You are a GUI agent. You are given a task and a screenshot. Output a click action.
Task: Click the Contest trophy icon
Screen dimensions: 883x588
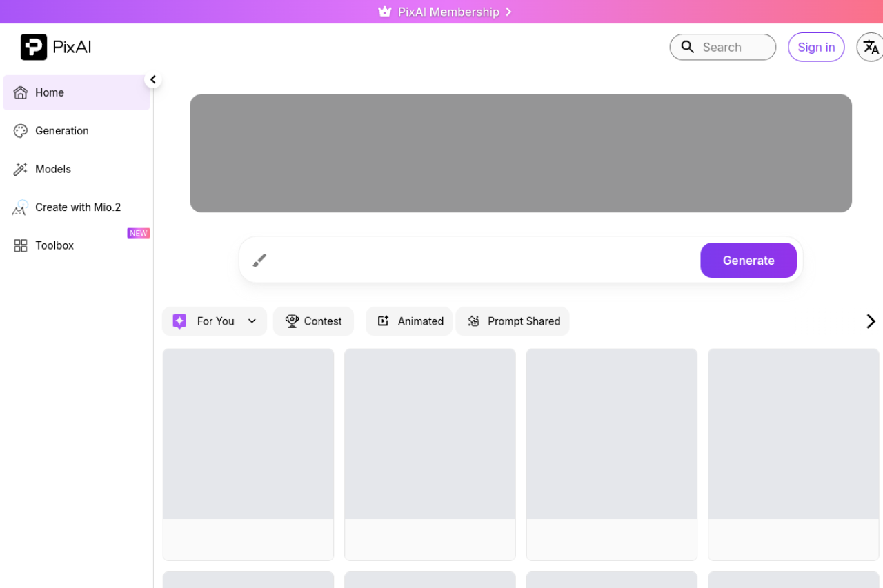click(292, 321)
